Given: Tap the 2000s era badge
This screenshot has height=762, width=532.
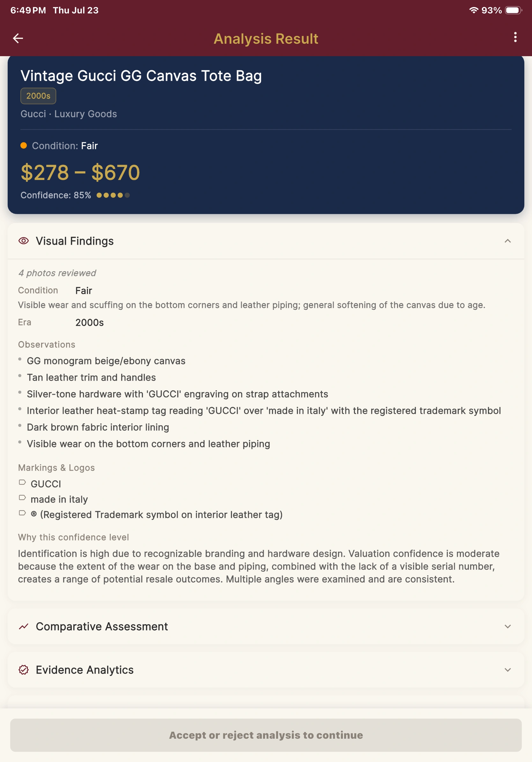Looking at the screenshot, I should pos(38,96).
